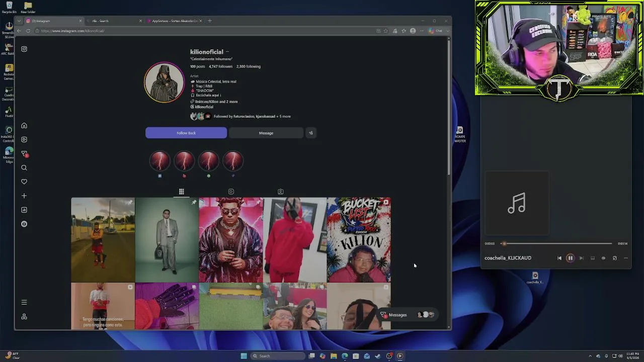Open File Explorer from the taskbar

click(334, 356)
